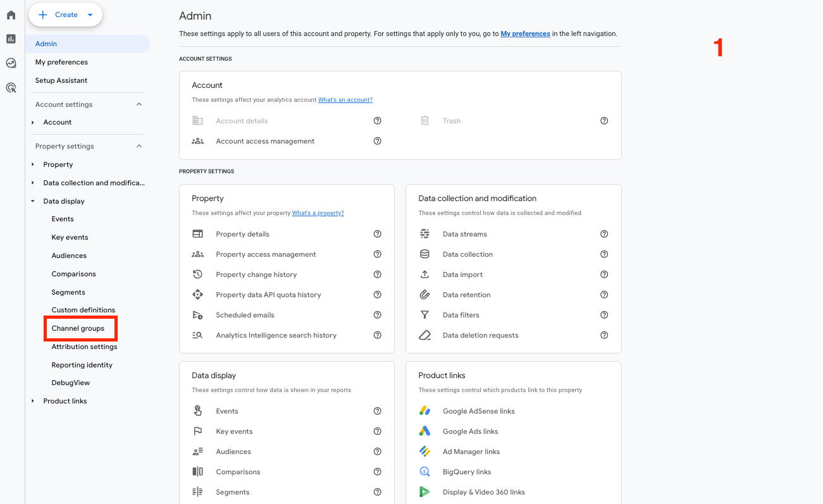Open Segments in the left sidebar

click(68, 292)
